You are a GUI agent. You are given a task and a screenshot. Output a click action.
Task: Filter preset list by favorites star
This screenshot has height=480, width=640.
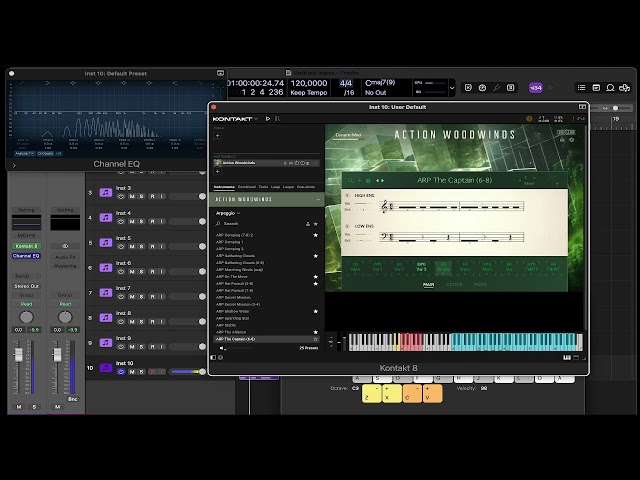[x=316, y=224]
